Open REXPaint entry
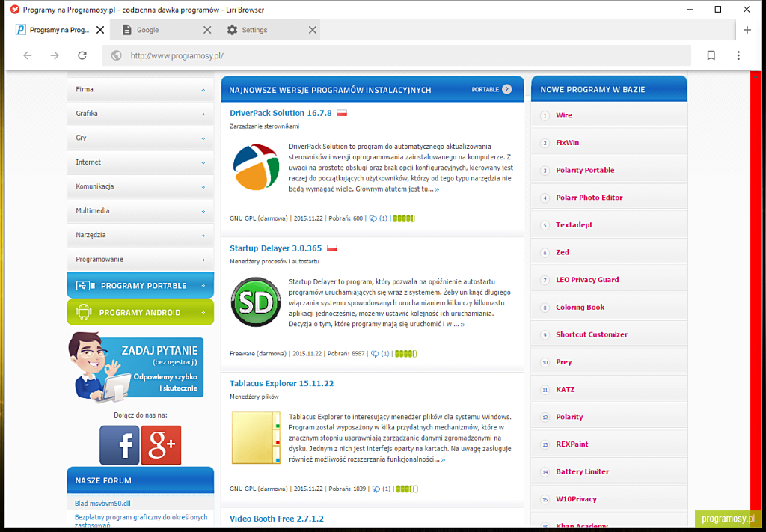Viewport: 766px width, 532px height. (x=572, y=444)
